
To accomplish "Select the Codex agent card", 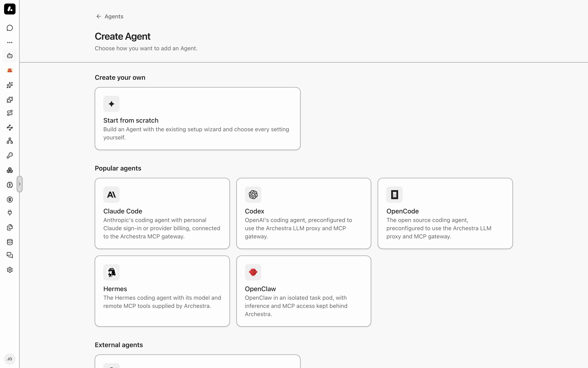I will pos(304,213).
